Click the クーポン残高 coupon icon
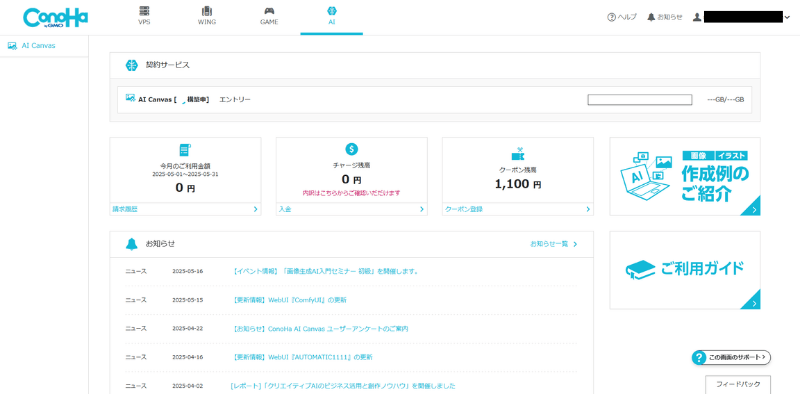 [518, 154]
